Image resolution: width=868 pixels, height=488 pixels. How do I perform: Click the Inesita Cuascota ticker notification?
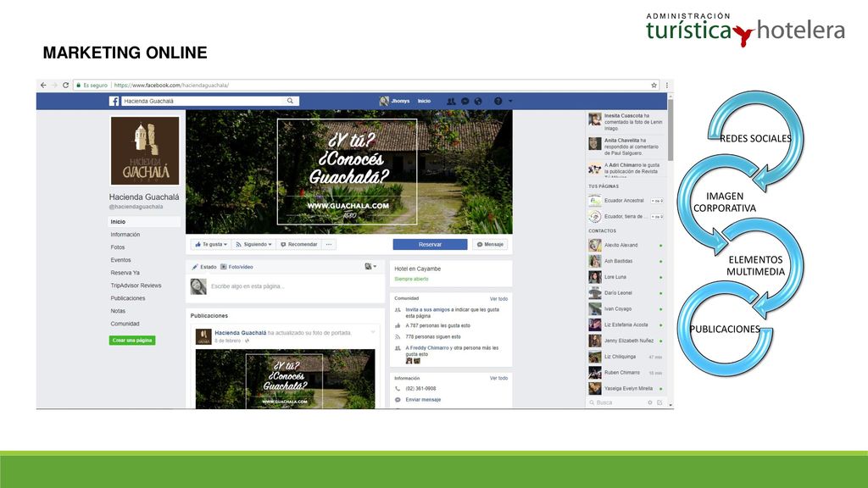[x=626, y=122]
